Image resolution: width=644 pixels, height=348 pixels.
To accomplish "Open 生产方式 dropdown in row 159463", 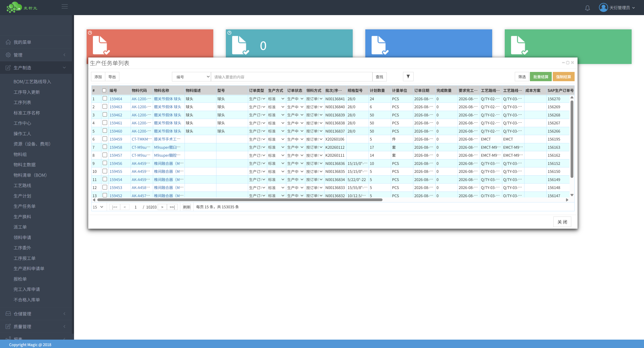I will click(x=276, y=107).
